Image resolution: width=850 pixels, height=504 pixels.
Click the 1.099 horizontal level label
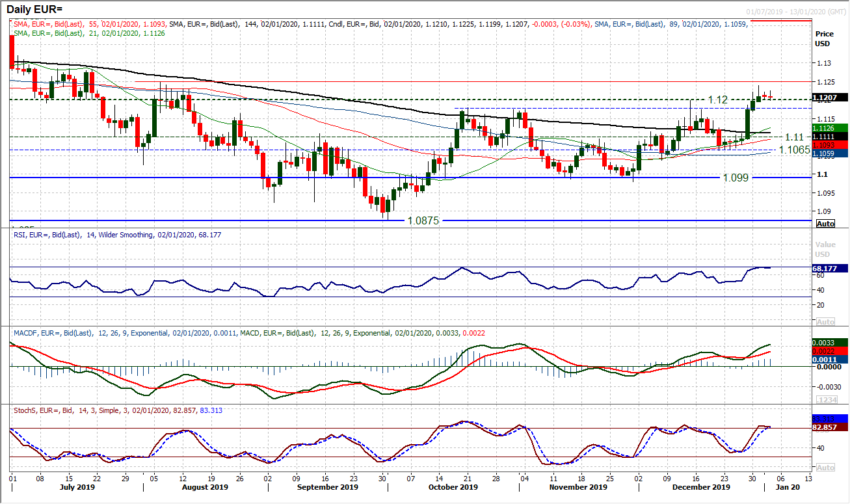735,178
